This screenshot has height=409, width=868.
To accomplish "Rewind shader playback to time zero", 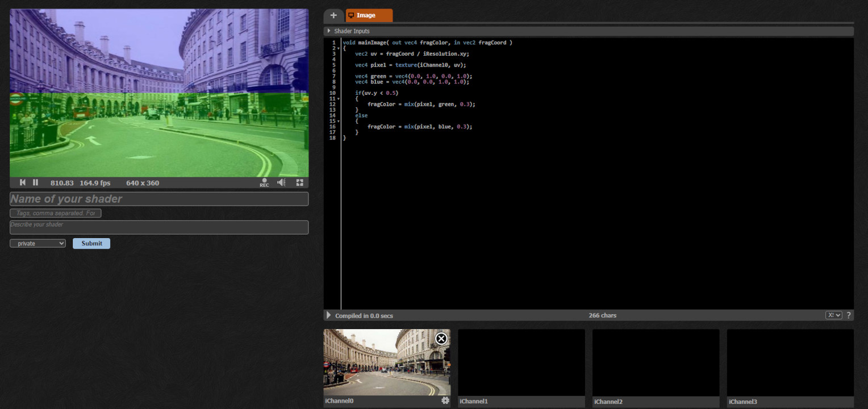I will pyautogui.click(x=22, y=182).
